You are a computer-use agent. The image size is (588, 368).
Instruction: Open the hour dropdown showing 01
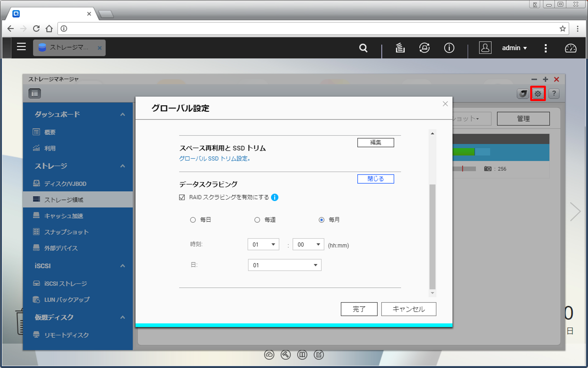coord(263,244)
